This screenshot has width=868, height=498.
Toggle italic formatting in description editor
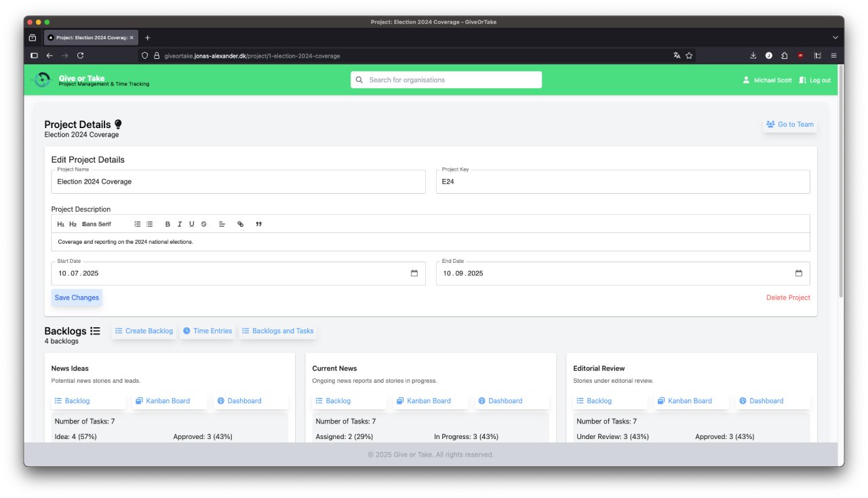click(180, 224)
